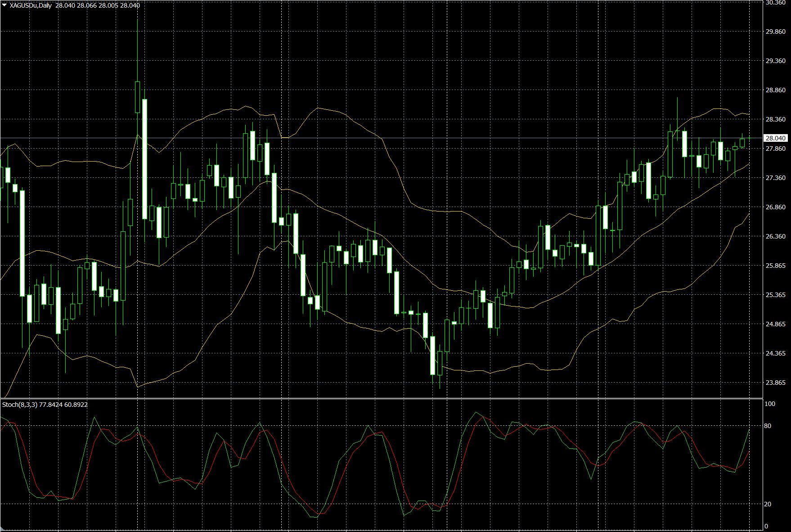Click the 29.360 price scale label

tap(776, 61)
